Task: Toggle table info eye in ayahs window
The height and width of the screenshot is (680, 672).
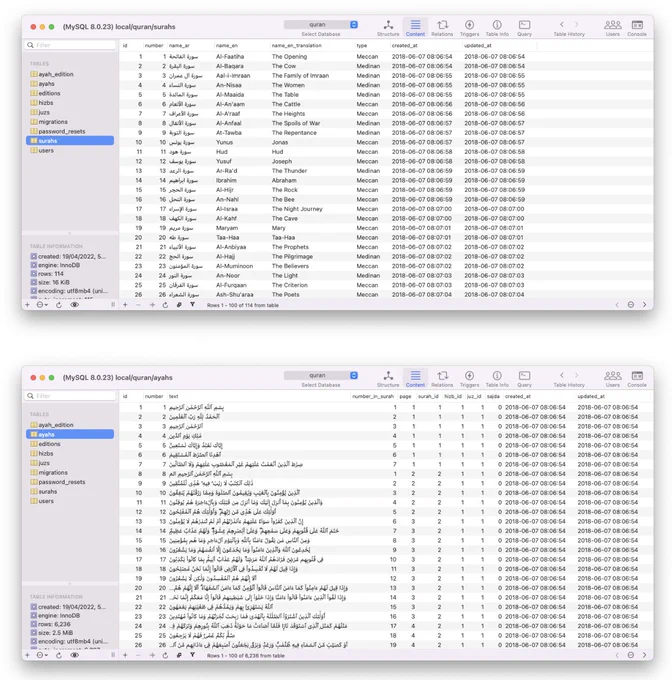Action: [x=75, y=655]
